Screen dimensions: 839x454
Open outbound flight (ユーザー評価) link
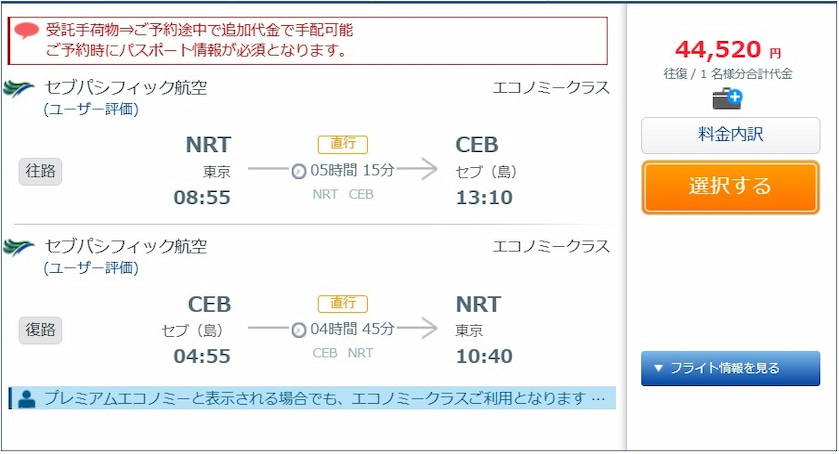pos(91,109)
